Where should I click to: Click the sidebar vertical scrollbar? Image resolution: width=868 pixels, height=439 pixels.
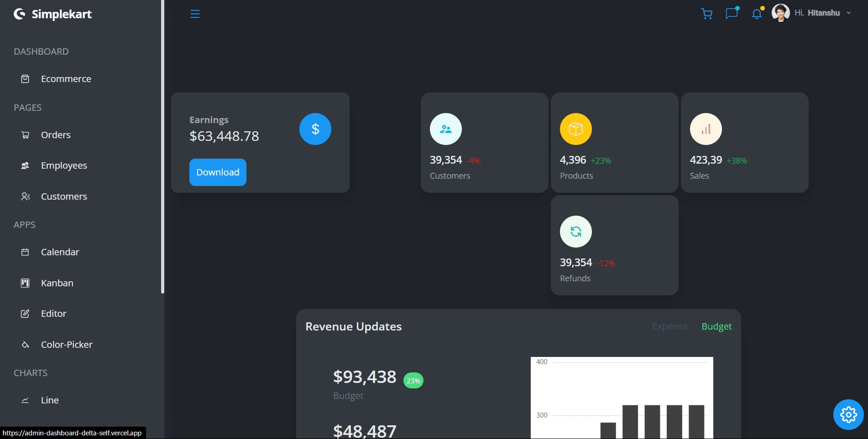[162, 146]
